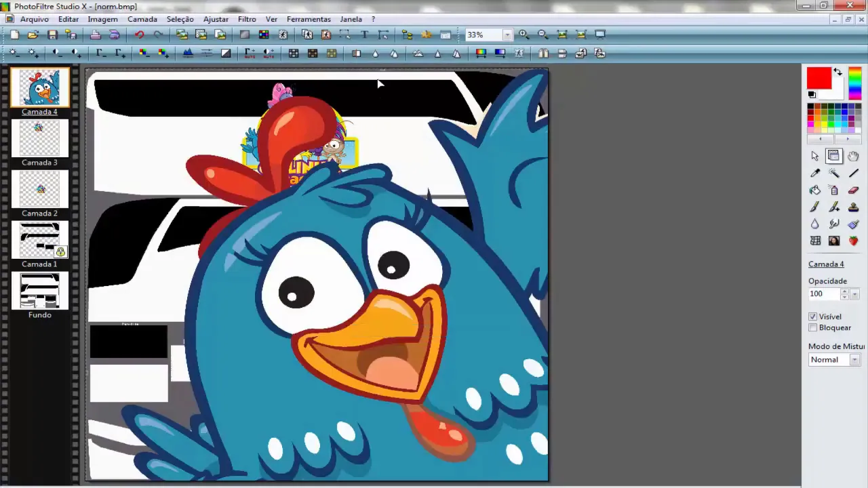
Task: Open the Filtro menu
Action: 247,19
